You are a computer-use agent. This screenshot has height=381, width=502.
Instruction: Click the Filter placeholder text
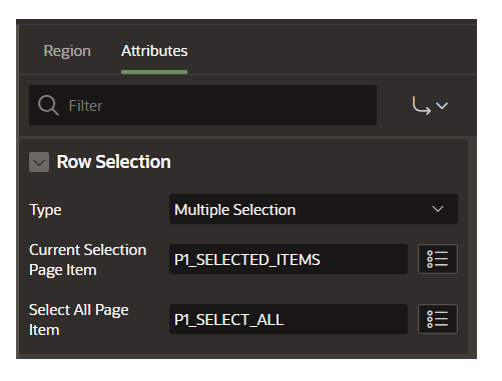[85, 106]
